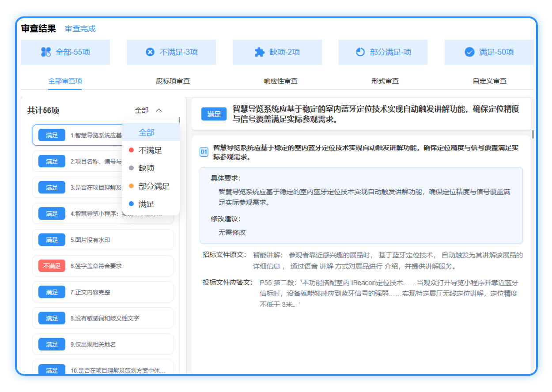The height and width of the screenshot is (392, 552).
Task: Choose 满足 option in filter dropdown
Action: pyautogui.click(x=146, y=204)
